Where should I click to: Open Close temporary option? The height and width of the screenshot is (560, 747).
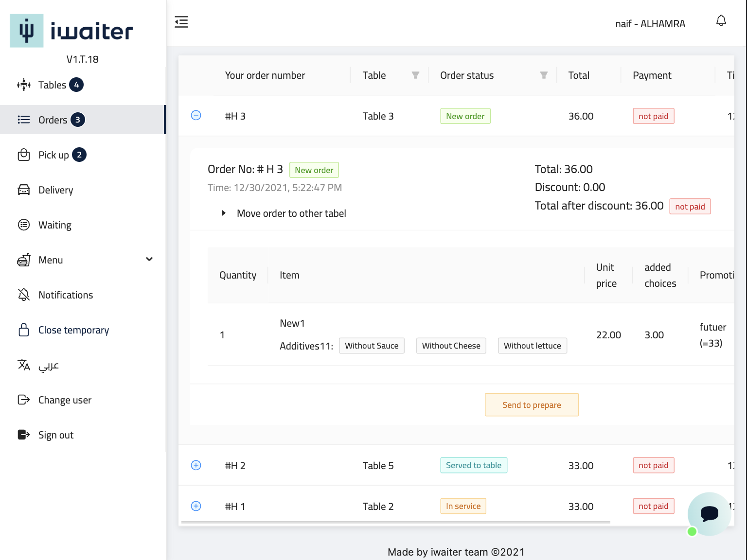(73, 330)
